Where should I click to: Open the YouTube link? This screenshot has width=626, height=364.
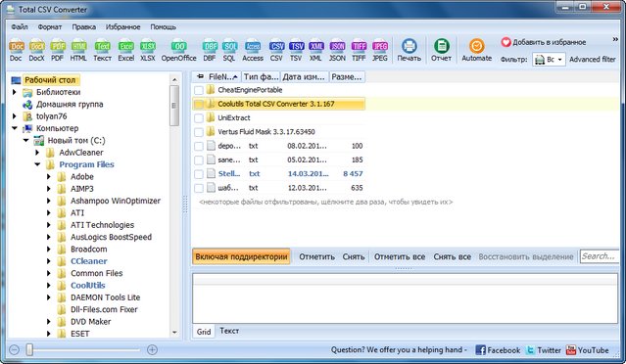tap(587, 350)
